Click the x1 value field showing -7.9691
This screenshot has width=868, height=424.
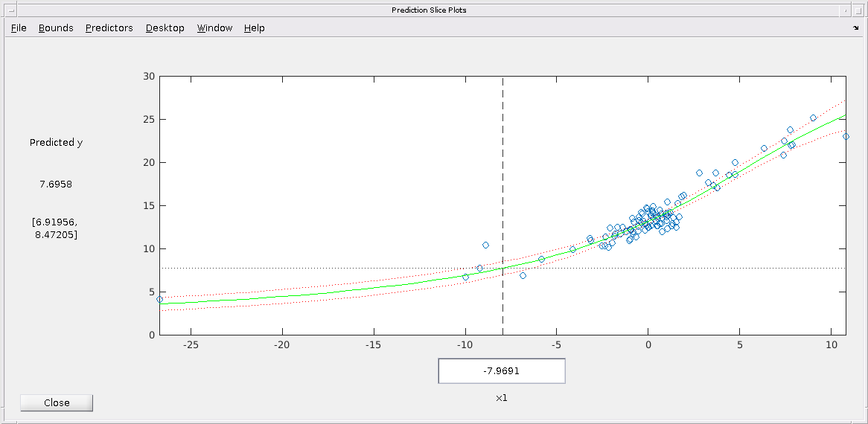click(x=502, y=371)
